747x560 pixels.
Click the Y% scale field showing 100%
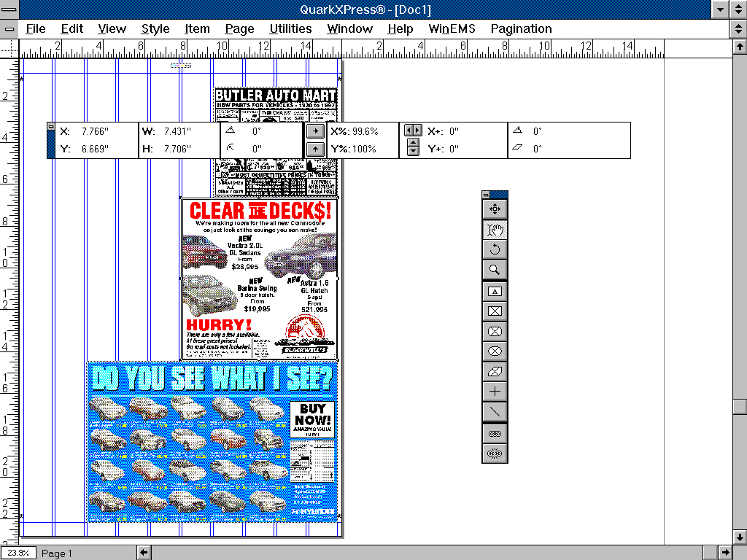[364, 149]
